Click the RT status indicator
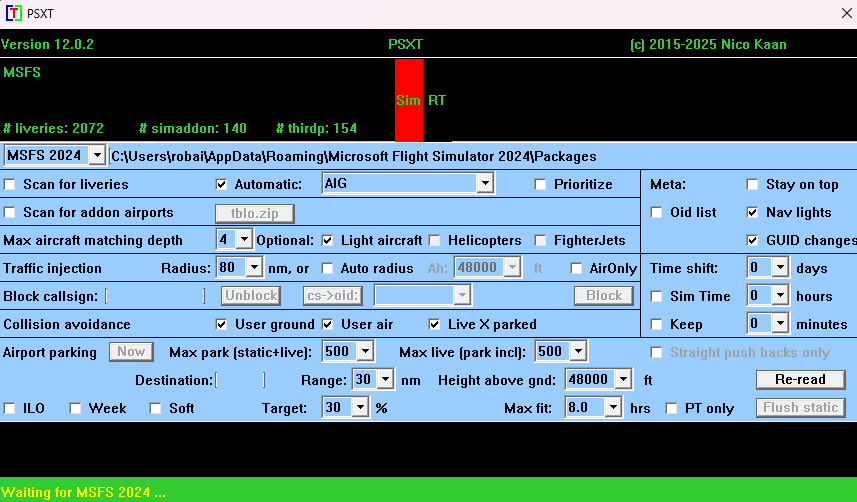Image resolution: width=857 pixels, height=502 pixels. click(x=437, y=100)
